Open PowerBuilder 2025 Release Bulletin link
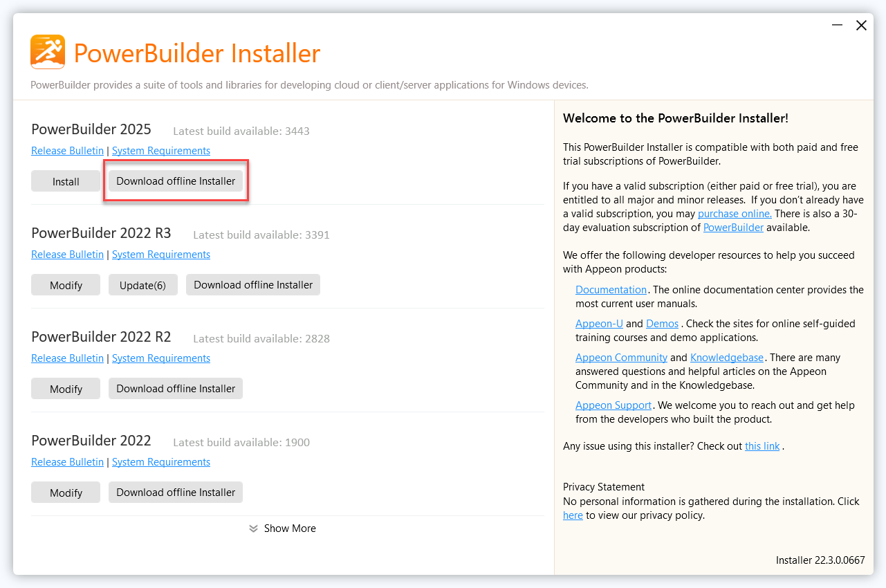This screenshot has width=886, height=588. tap(67, 151)
